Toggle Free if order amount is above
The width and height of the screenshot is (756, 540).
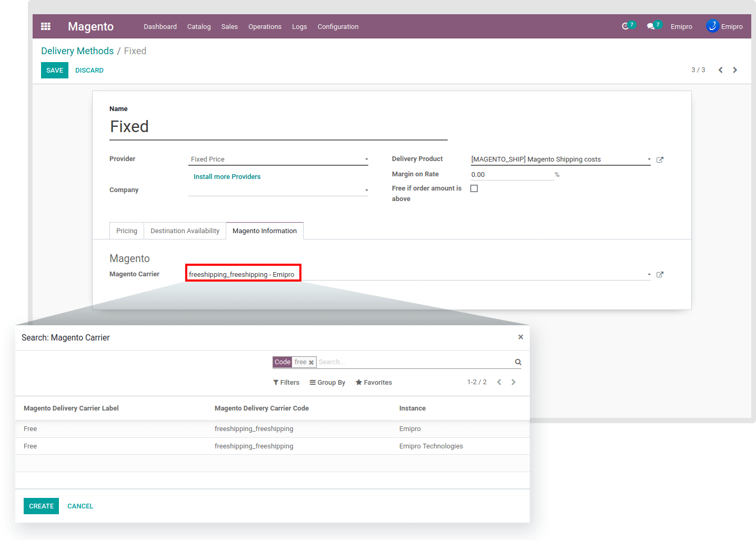[x=474, y=188]
